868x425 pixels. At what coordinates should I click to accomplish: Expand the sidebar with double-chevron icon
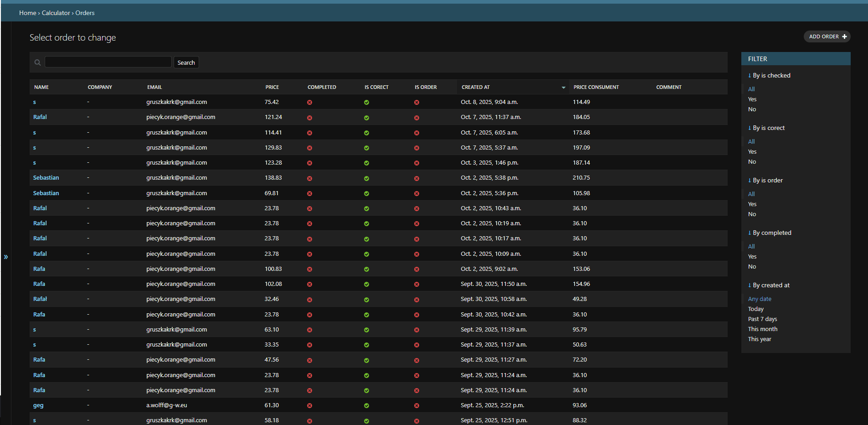[6, 257]
